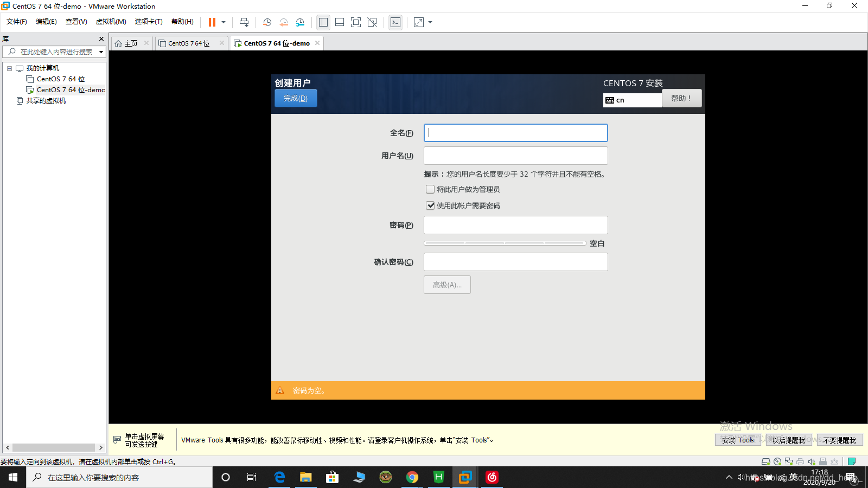Take a snapshot using the clock-plus icon
Viewport: 868px width, 488px height.
point(267,22)
